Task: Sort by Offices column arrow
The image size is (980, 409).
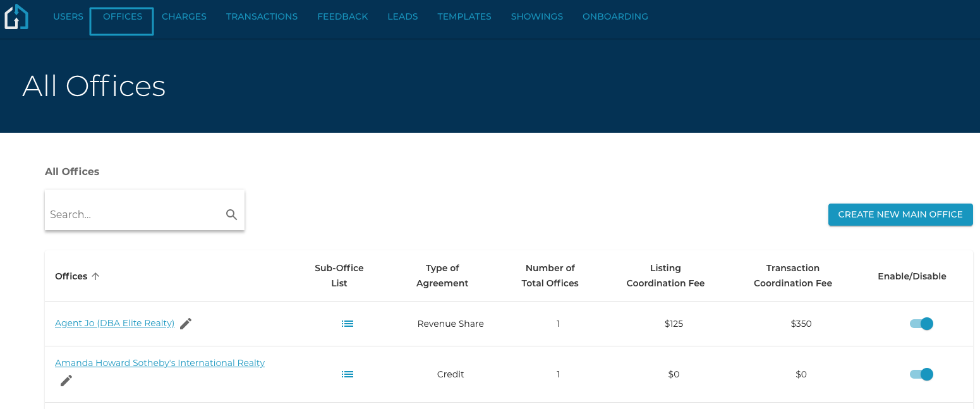Action: (x=95, y=276)
